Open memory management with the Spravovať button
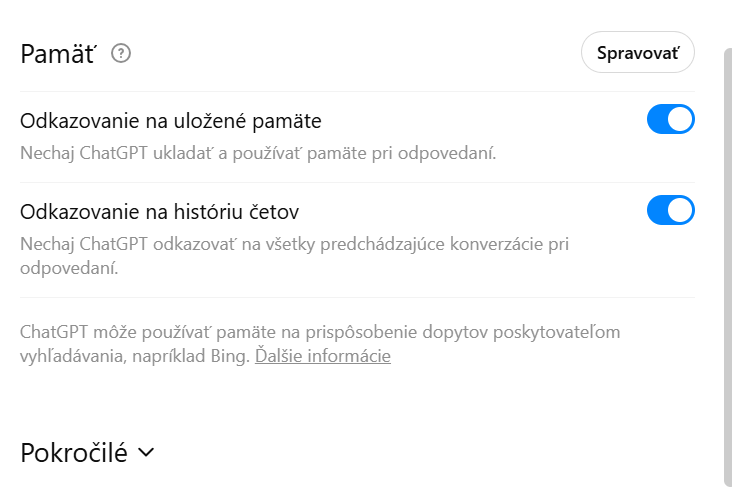This screenshot has height=490, width=732. click(x=637, y=52)
